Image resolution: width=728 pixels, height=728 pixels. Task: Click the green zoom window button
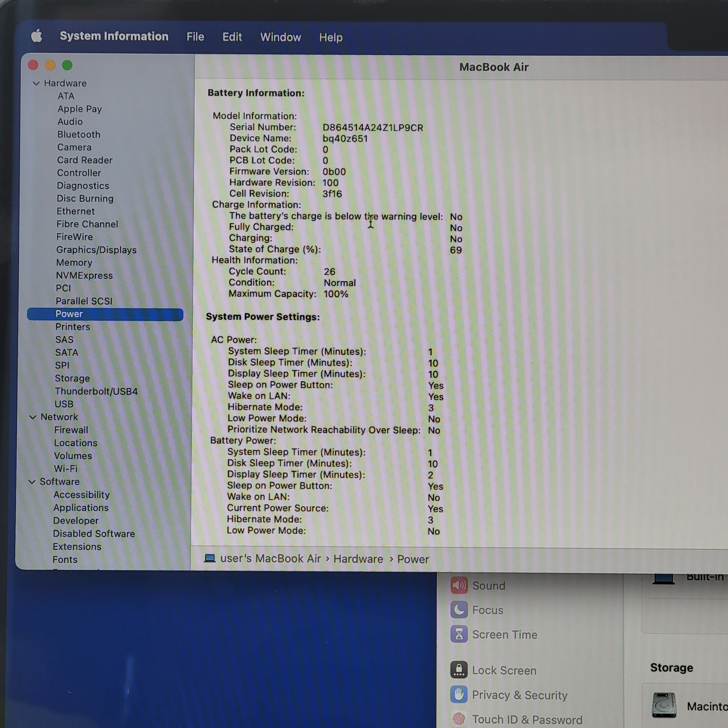point(67,65)
